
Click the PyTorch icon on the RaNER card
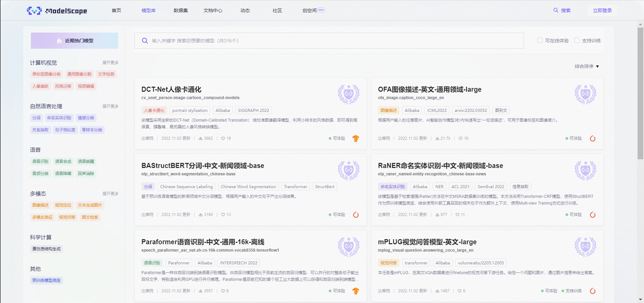593,215
